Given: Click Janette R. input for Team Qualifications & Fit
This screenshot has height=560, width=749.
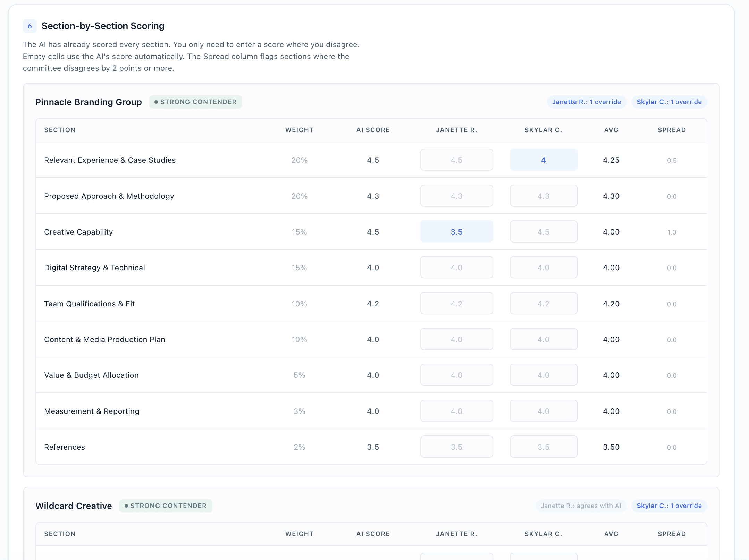Looking at the screenshot, I should [x=456, y=303].
